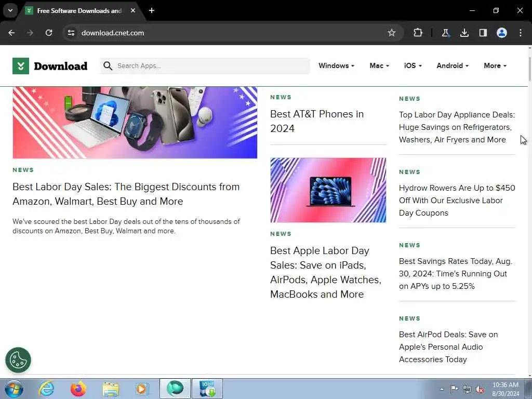The width and height of the screenshot is (532, 399).
Task: Expand the Android dropdown menu
Action: 453,66
